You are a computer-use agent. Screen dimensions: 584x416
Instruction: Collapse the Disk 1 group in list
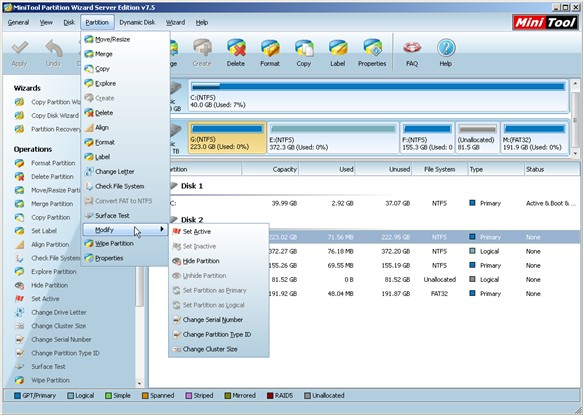pos(173,186)
